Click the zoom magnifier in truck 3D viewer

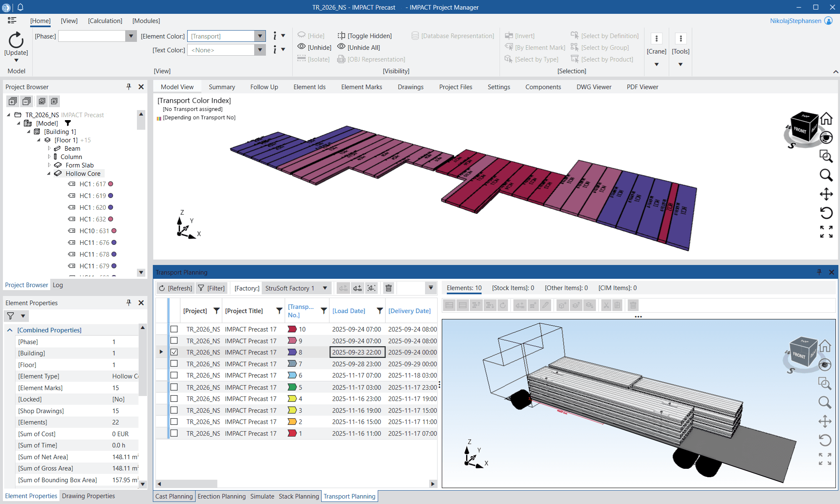[x=825, y=402]
